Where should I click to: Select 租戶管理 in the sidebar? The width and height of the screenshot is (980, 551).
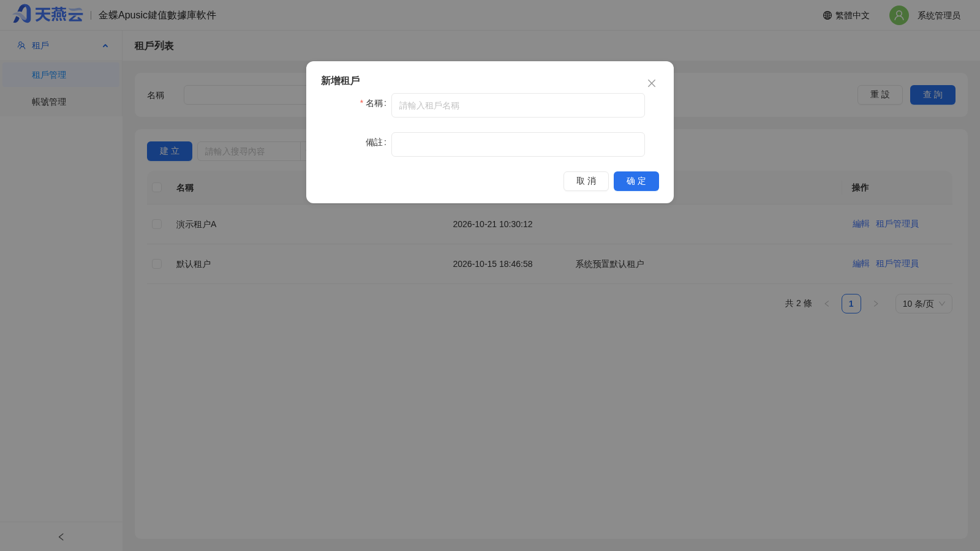[61, 75]
